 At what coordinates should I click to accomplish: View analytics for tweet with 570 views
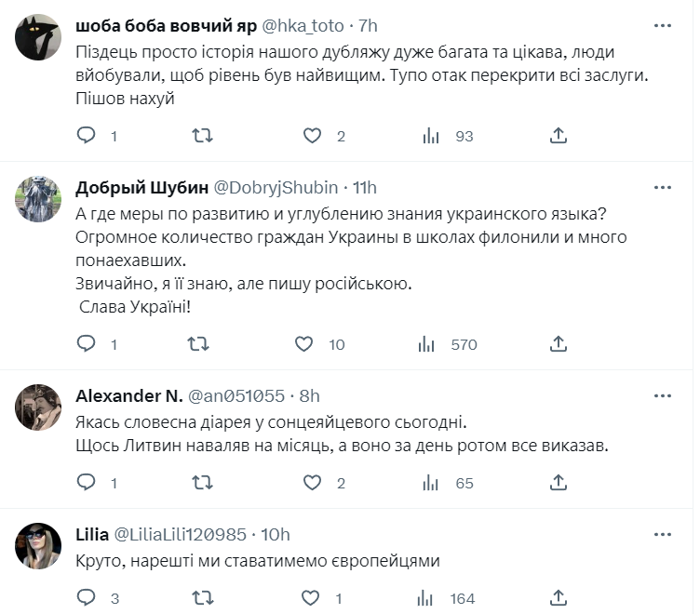click(x=429, y=344)
